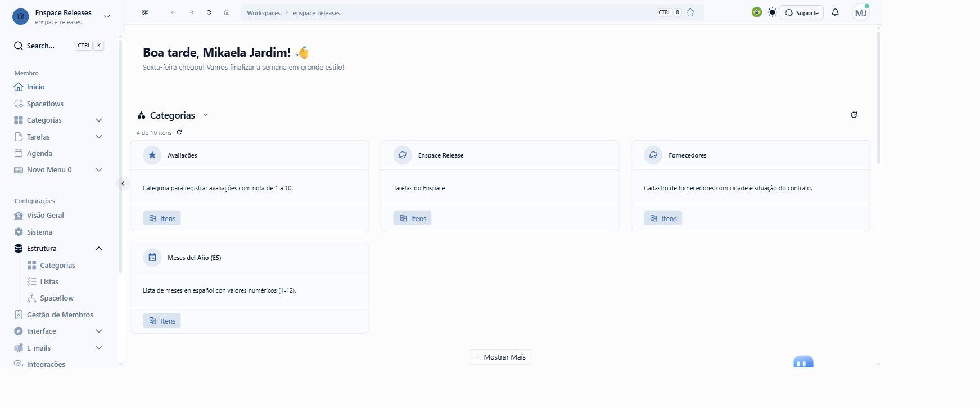
Task: Open Itens of the Avaliações card
Action: click(x=162, y=218)
